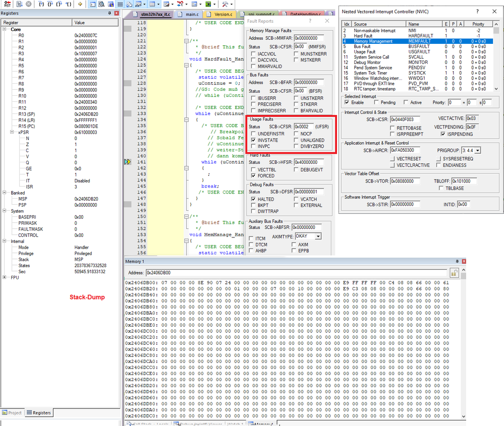Open the Project panel tab
Screen dimensions: 504x426
point(12,413)
